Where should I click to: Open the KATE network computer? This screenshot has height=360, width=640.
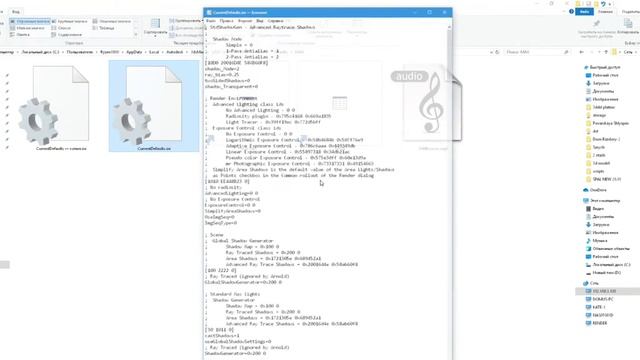pos(596,307)
